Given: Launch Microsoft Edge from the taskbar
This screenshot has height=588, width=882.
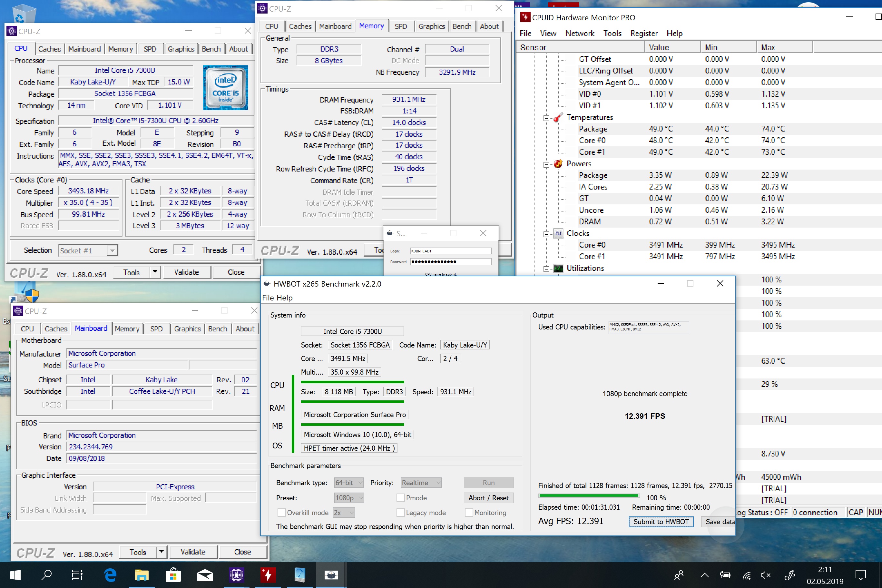Looking at the screenshot, I should coord(110,575).
